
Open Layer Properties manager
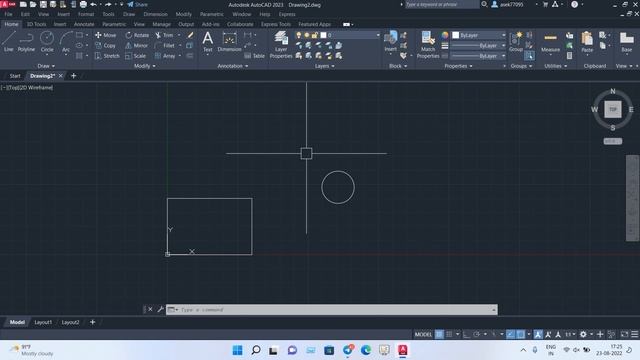(281, 44)
